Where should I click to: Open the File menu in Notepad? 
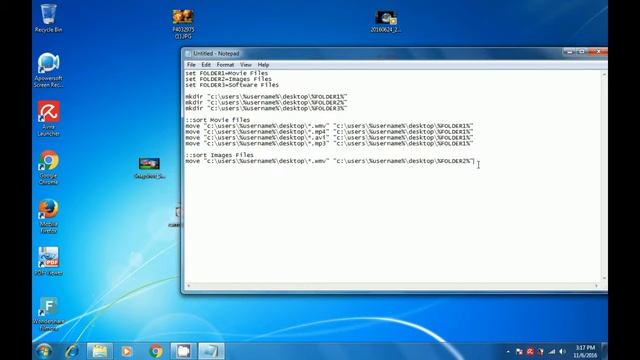coord(191,65)
